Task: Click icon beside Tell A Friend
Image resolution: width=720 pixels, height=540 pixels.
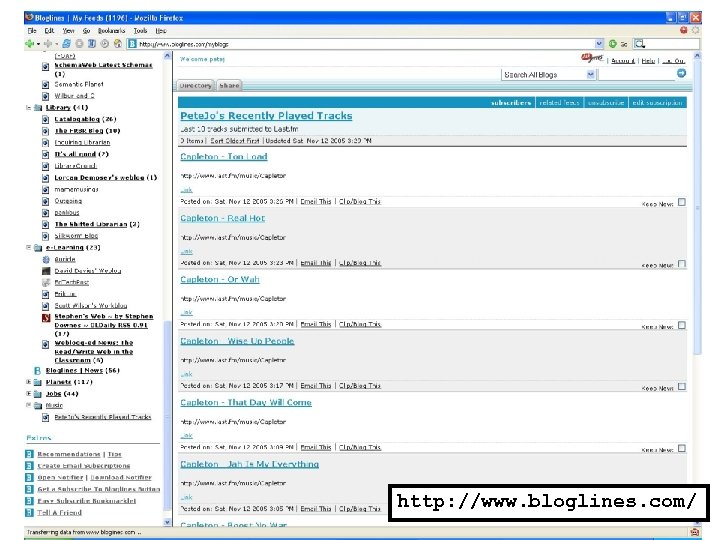Action: click(29, 512)
